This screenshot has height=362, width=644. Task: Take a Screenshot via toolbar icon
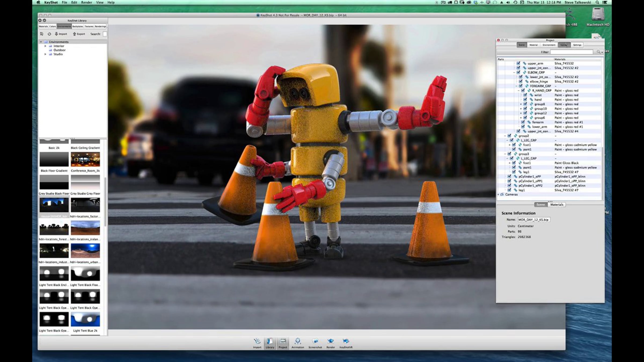(315, 341)
